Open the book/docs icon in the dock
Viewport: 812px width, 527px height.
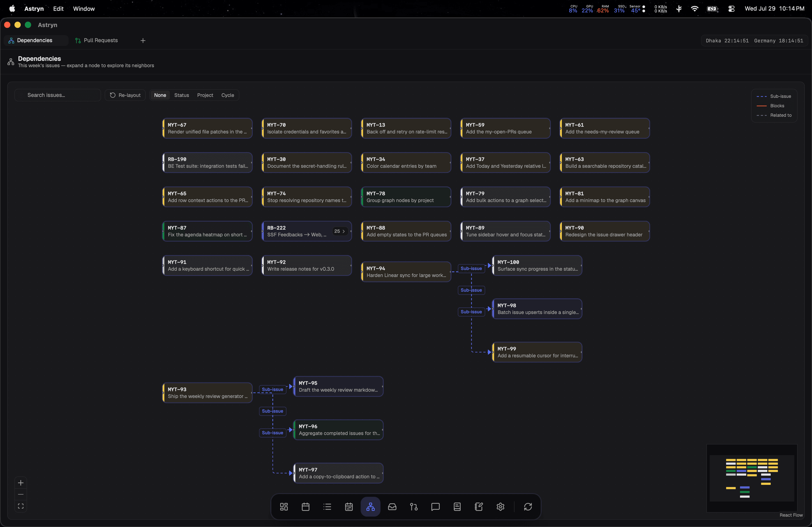457,506
